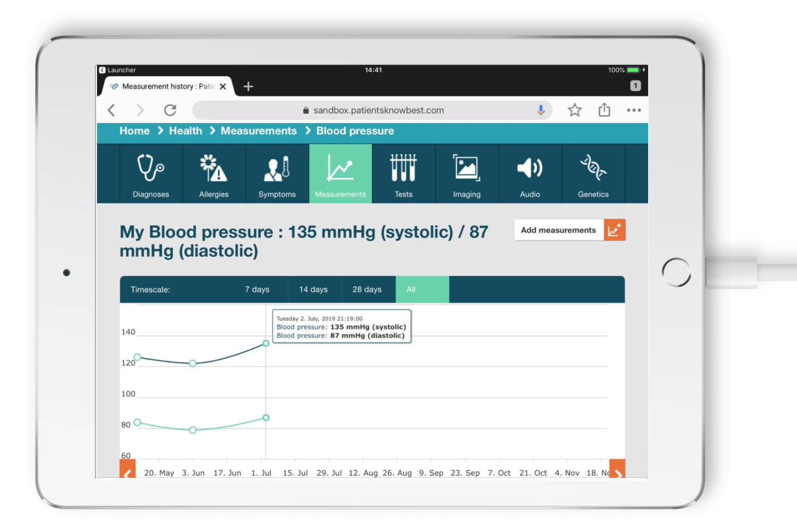Click the Add measurements button
This screenshot has height=532, width=797.
(x=569, y=230)
